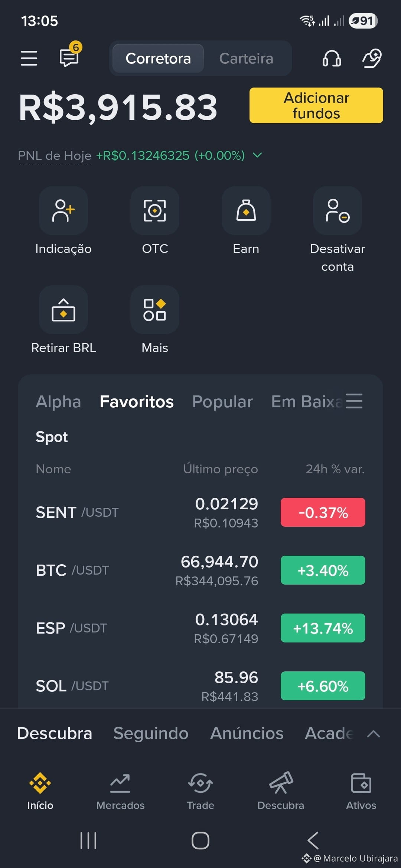Switch to Carteira mode
This screenshot has width=401, height=868.
(x=246, y=58)
